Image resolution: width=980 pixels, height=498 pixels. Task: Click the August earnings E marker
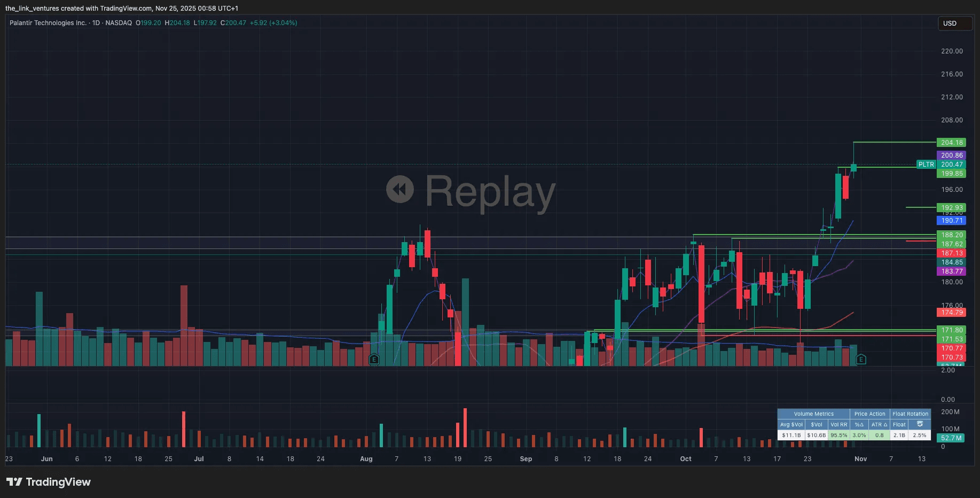point(374,360)
